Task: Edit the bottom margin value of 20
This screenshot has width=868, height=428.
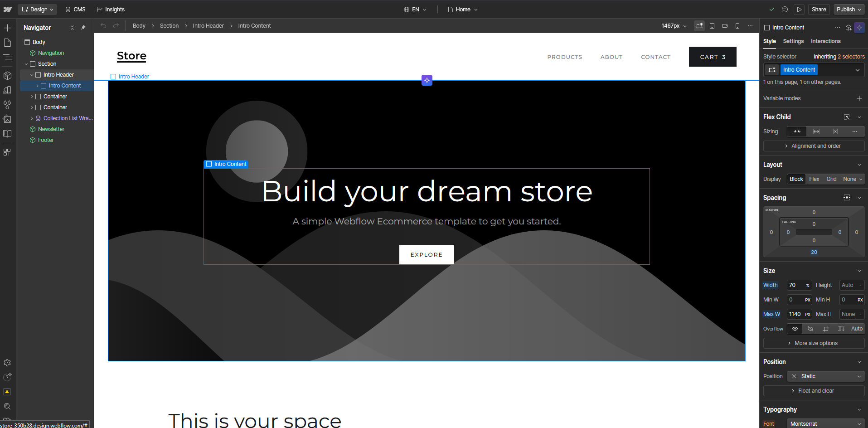Action: tap(814, 252)
